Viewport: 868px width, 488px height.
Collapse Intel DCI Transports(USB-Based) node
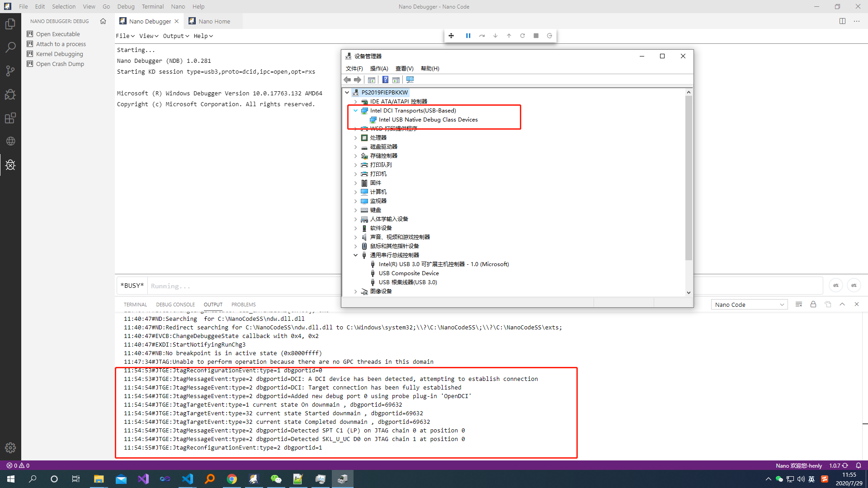tap(356, 111)
